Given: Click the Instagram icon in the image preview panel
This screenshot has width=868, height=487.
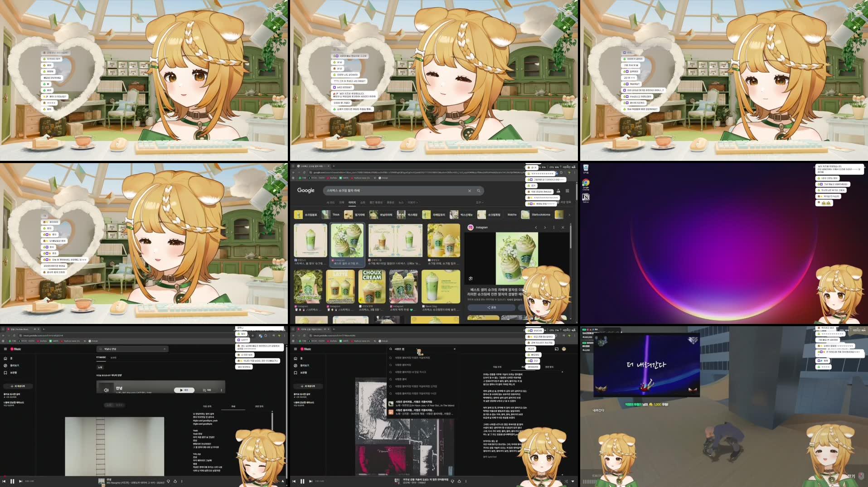Looking at the screenshot, I should tap(470, 227).
